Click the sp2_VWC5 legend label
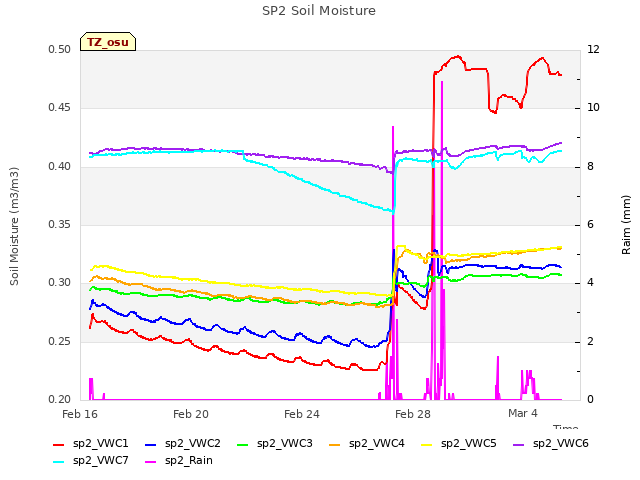This screenshot has height=480, width=640. [x=469, y=444]
